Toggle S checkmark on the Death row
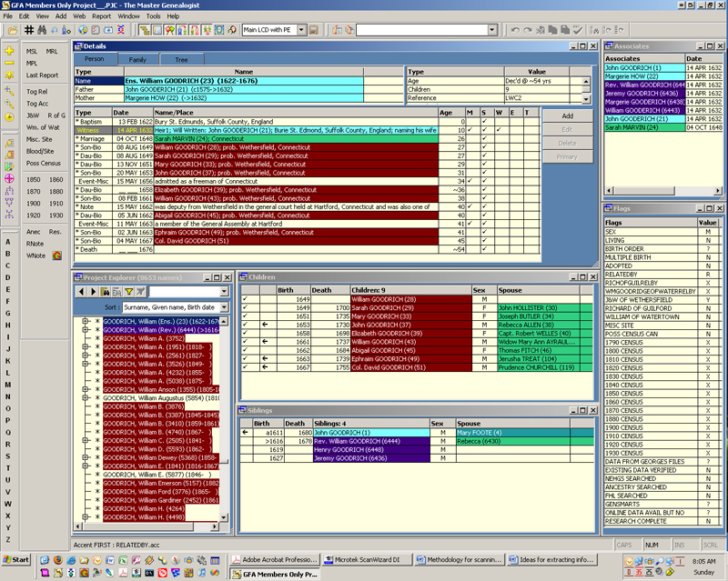 (484, 249)
